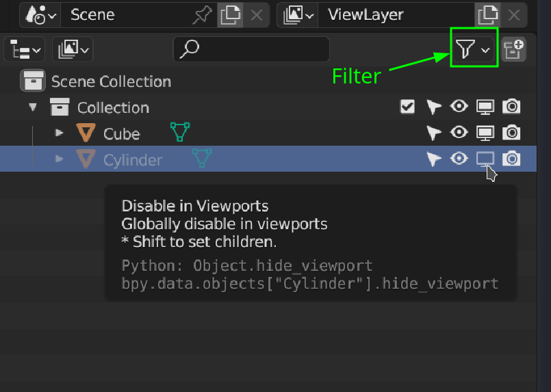Toggle Cube selectable arrow icon
The height and width of the screenshot is (392, 551).
point(433,133)
